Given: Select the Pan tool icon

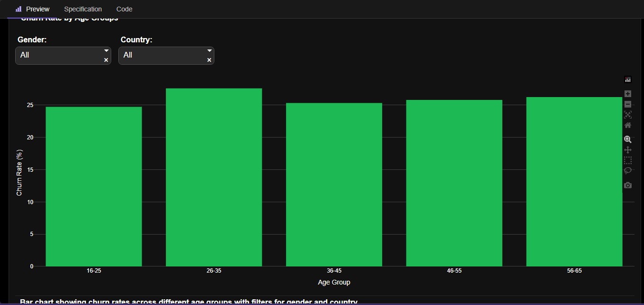Looking at the screenshot, I should point(627,150).
